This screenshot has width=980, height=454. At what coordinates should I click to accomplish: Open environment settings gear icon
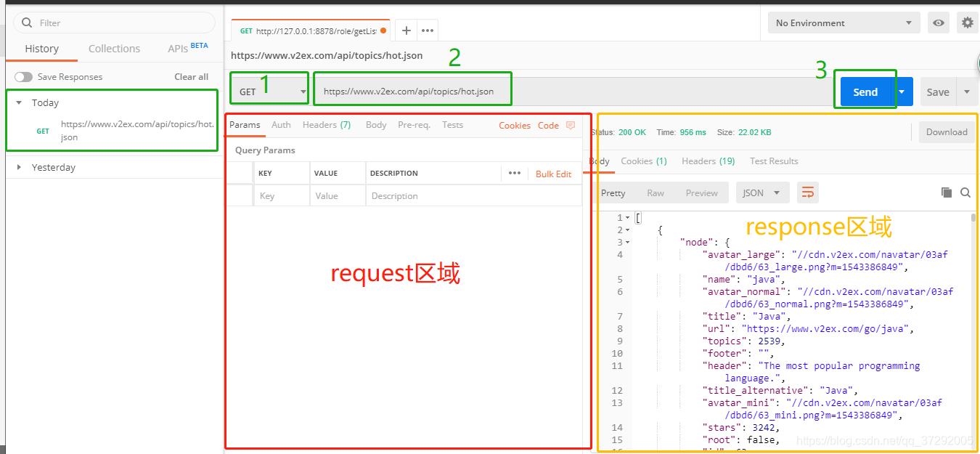tap(967, 23)
